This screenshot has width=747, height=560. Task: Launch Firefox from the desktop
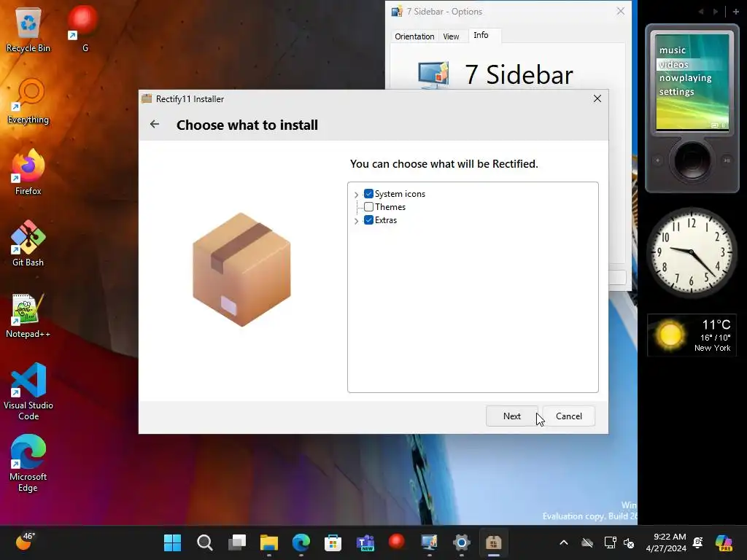tap(28, 172)
